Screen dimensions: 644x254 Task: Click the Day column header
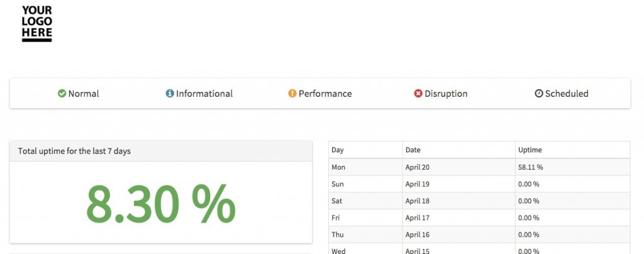[338, 150]
